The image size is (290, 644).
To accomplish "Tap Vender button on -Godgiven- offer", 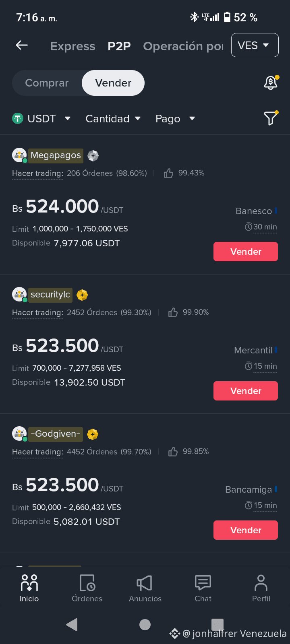I will [246, 530].
